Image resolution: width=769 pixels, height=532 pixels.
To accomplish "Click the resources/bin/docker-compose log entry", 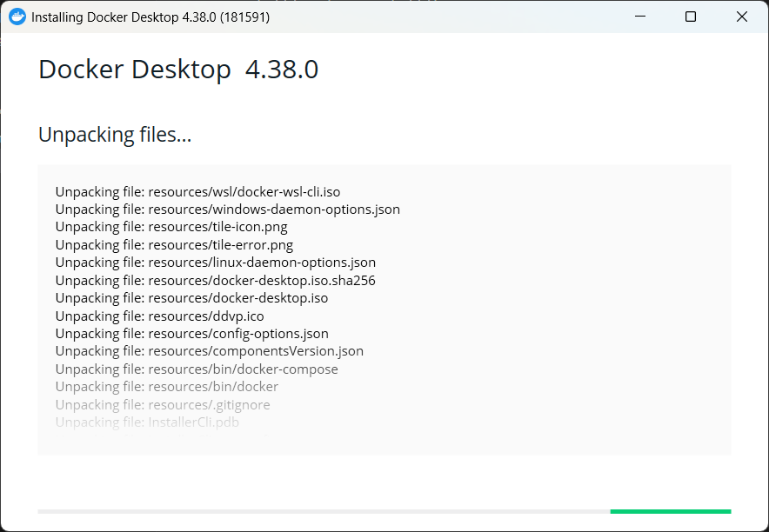I will (x=197, y=369).
